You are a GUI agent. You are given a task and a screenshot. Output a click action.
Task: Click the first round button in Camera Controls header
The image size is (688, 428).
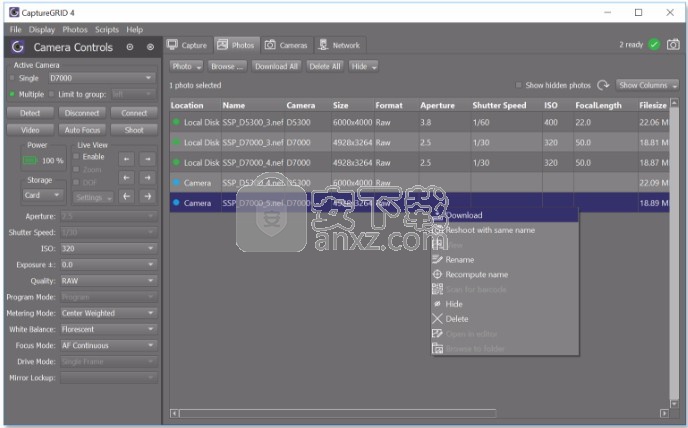tap(130, 47)
